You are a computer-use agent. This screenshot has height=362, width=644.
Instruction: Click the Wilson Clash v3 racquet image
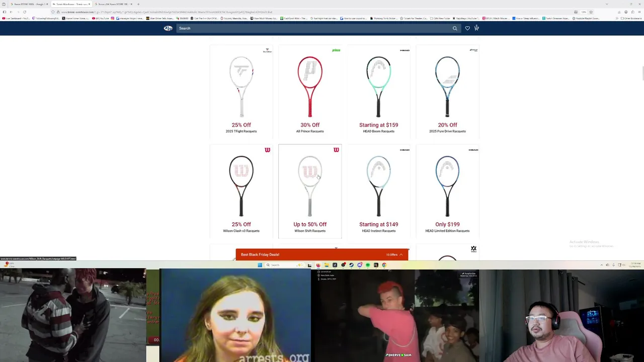(241, 186)
